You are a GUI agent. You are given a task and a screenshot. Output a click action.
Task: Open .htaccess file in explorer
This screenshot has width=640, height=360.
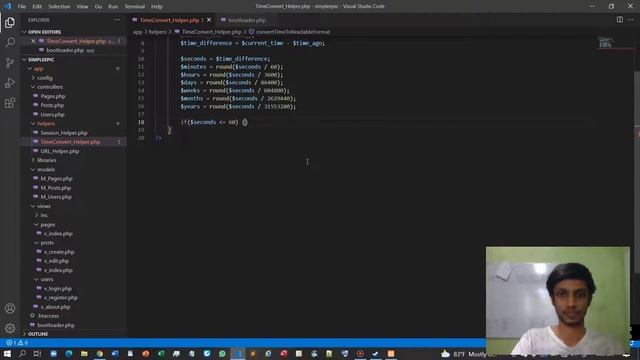pos(48,316)
